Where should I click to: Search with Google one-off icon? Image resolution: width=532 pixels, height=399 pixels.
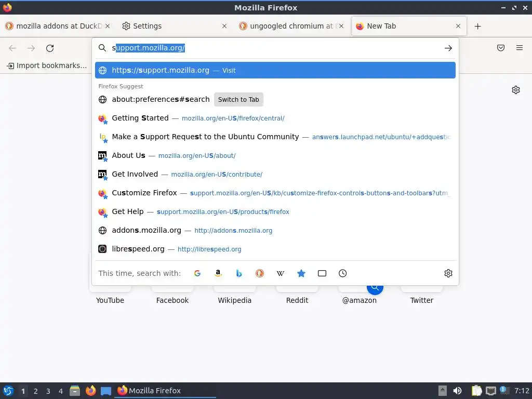pyautogui.click(x=197, y=273)
